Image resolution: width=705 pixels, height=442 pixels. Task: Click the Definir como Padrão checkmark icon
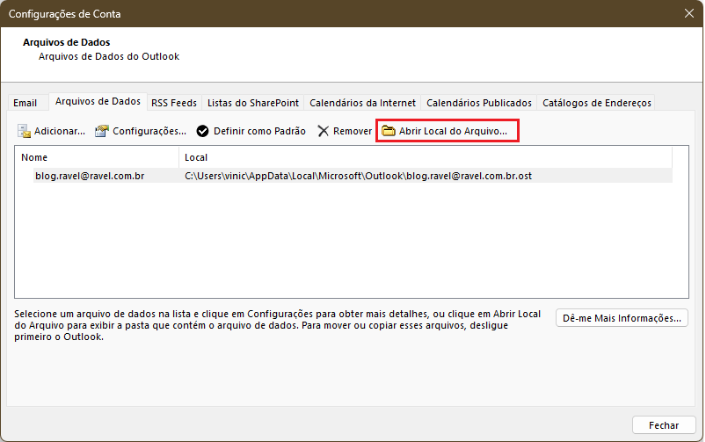point(203,131)
